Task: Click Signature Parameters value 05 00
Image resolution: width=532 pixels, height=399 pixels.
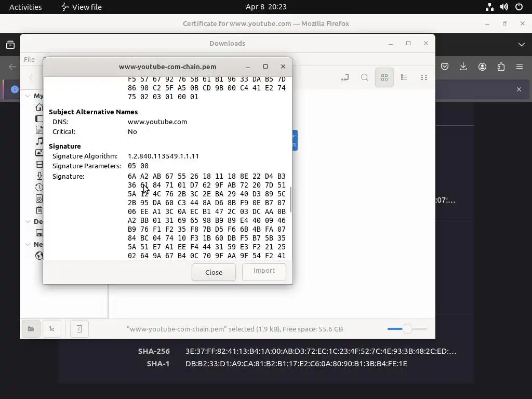Action: 138,166
